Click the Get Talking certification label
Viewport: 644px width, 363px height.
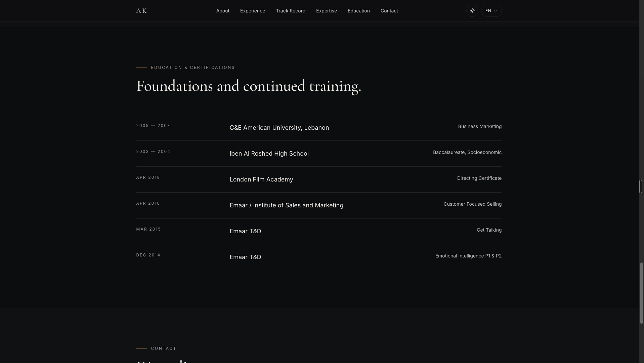489,230
